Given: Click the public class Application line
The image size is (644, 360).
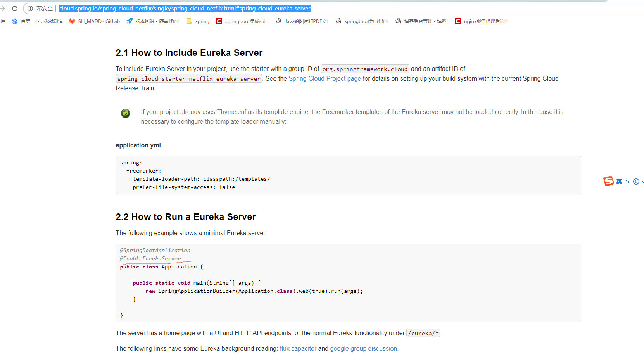Looking at the screenshot, I should (x=161, y=267).
